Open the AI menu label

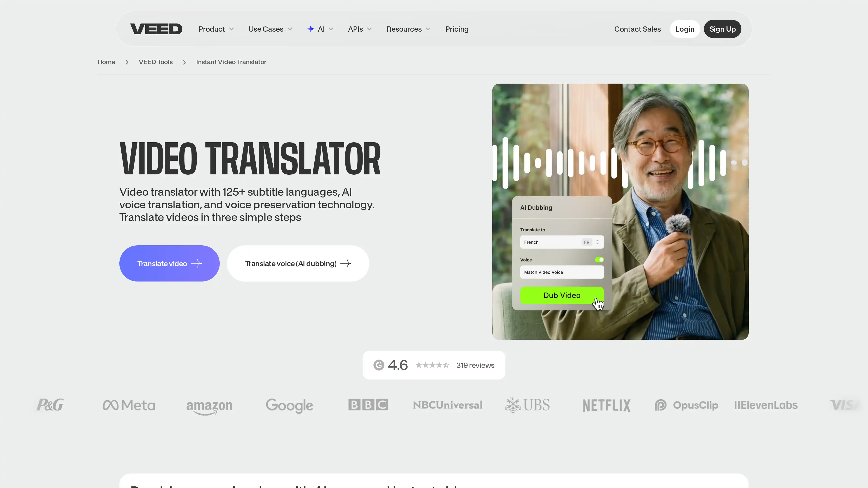321,29
